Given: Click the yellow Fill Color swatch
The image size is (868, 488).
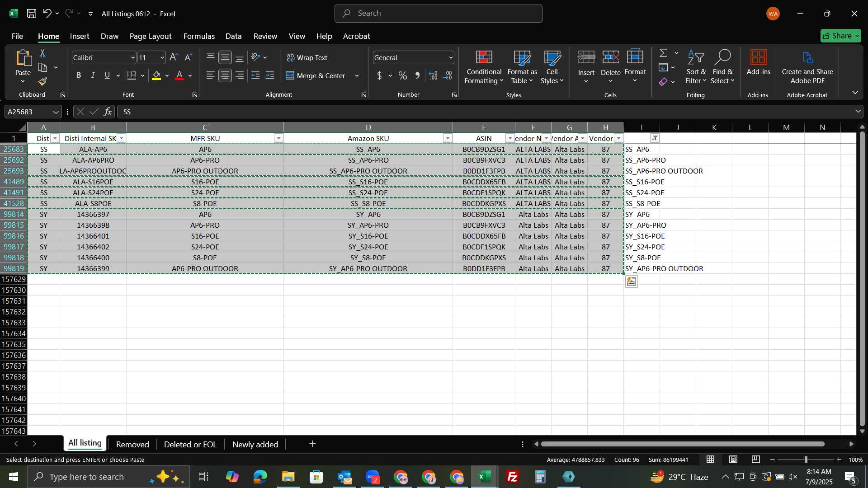Looking at the screenshot, I should click(156, 75).
